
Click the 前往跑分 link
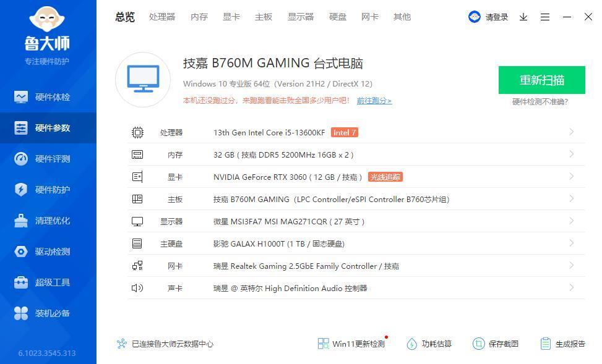pos(374,101)
